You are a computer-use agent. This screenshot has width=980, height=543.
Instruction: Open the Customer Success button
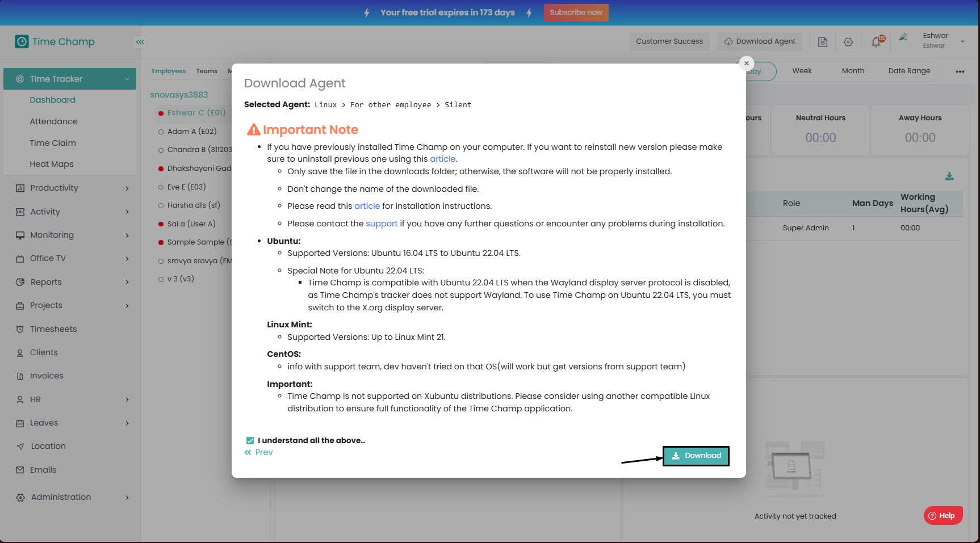pyautogui.click(x=669, y=41)
